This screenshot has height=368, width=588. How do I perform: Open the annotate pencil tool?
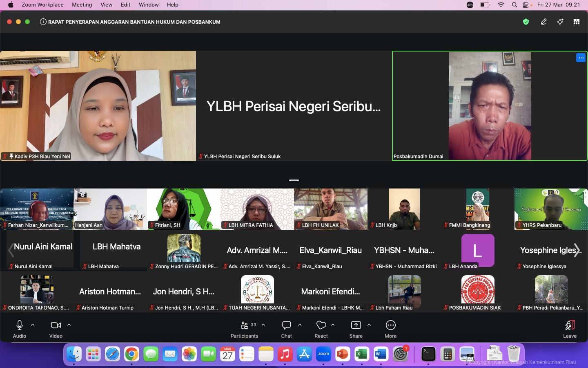click(x=543, y=22)
